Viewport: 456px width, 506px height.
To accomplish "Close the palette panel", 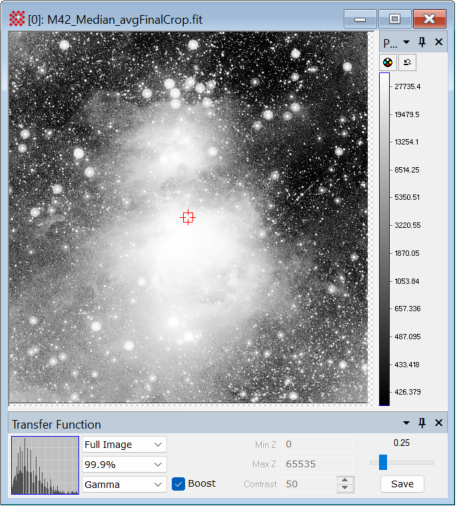I will (439, 42).
